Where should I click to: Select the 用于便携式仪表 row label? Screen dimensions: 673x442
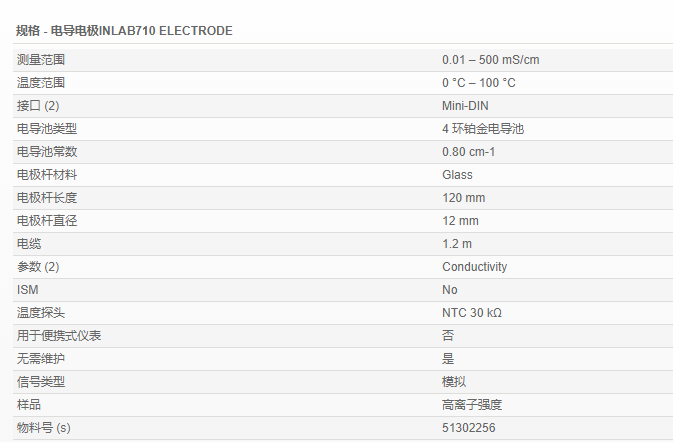[59, 336]
